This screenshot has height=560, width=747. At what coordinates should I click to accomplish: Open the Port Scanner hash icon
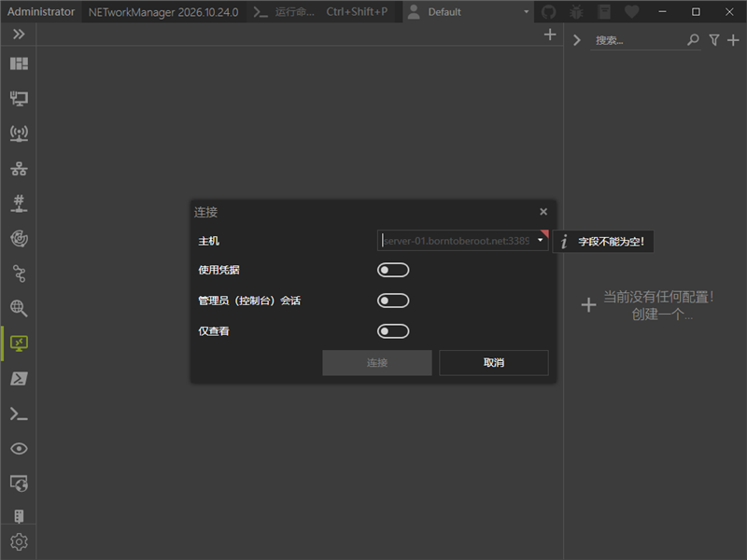point(19,203)
